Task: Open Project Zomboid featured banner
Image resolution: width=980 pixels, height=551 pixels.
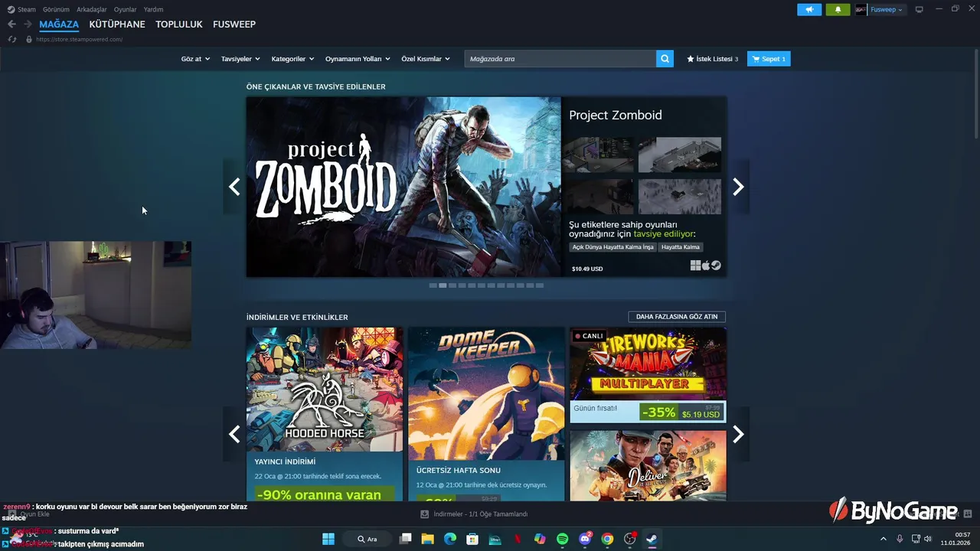Action: [403, 187]
